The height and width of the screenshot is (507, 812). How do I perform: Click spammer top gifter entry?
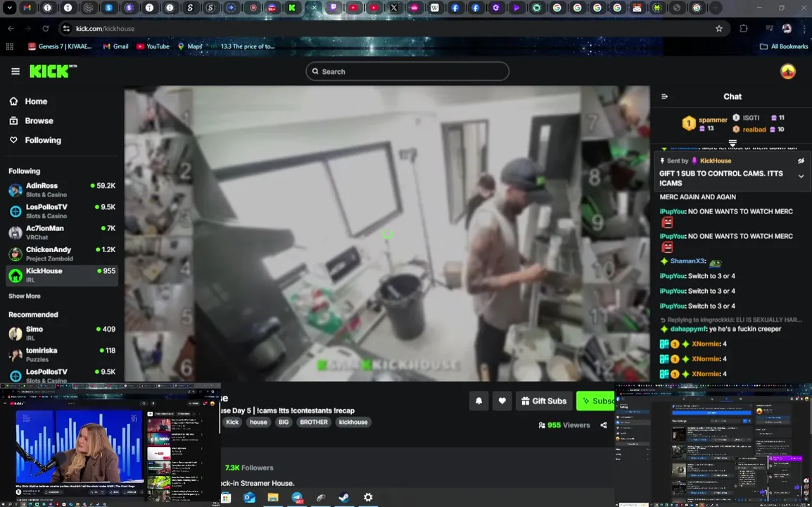tap(705, 123)
